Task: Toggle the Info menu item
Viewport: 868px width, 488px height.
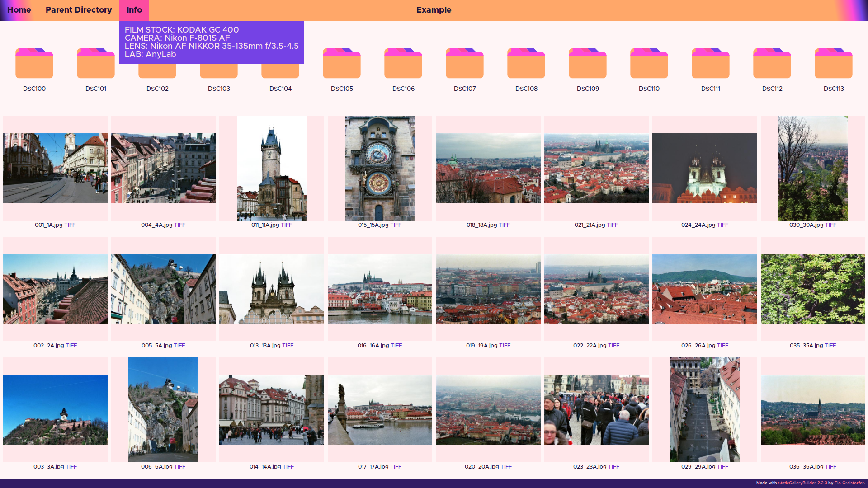Action: (x=134, y=10)
